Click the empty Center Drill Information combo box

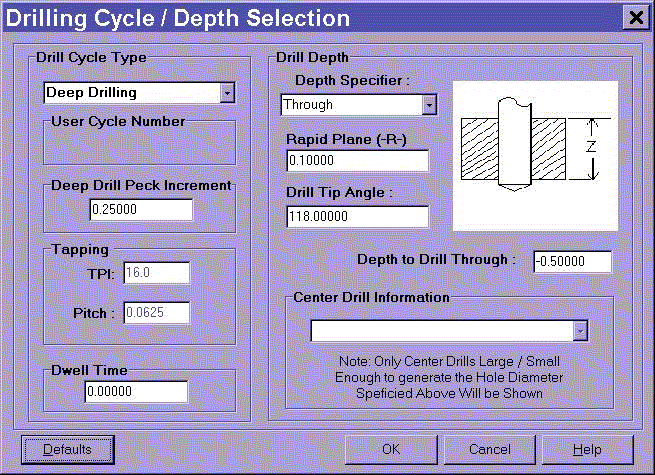(x=449, y=331)
